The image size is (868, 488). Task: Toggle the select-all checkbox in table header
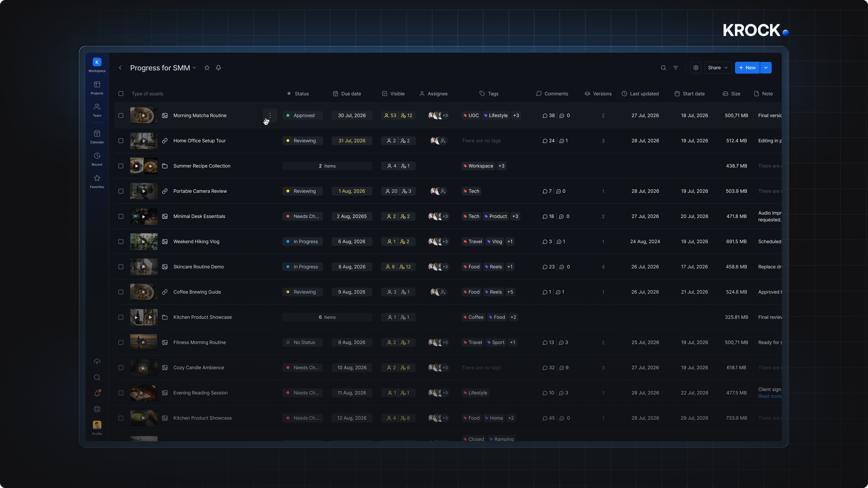(121, 94)
